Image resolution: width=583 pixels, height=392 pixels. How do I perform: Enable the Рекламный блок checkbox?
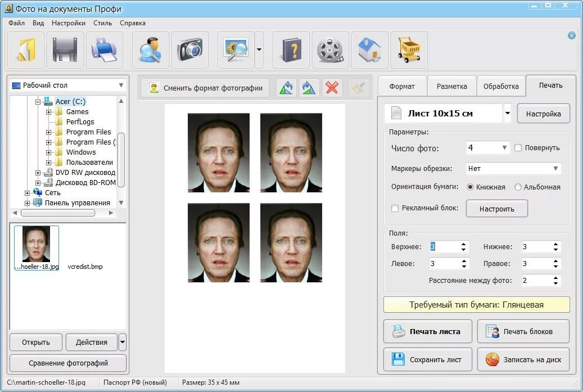pyautogui.click(x=395, y=208)
